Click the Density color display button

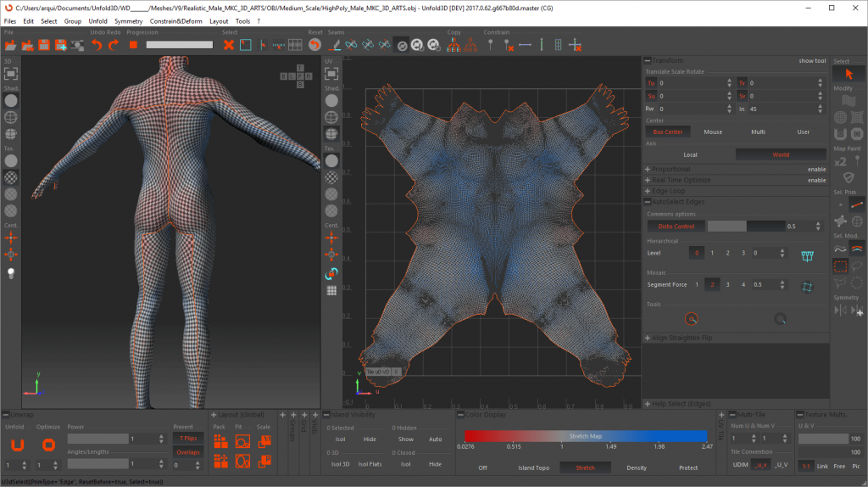637,467
